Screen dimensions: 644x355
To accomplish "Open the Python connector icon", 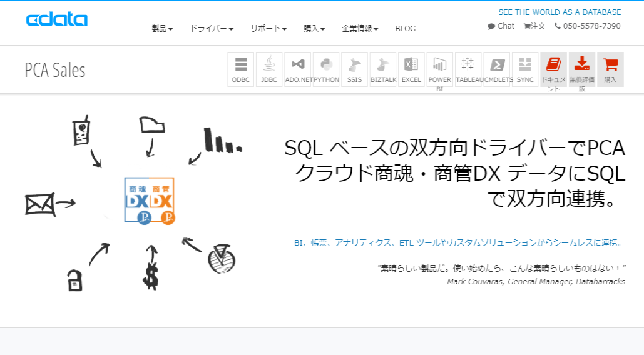I will pyautogui.click(x=326, y=69).
